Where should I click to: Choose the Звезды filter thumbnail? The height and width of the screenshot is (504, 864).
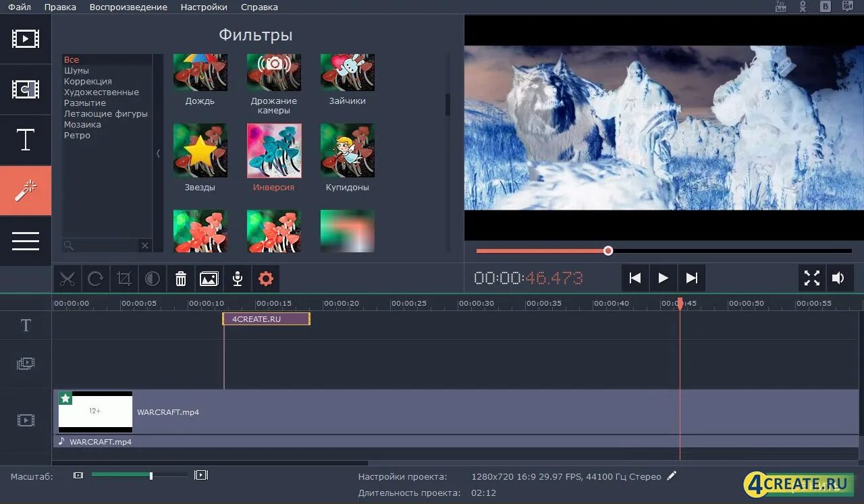click(x=200, y=150)
